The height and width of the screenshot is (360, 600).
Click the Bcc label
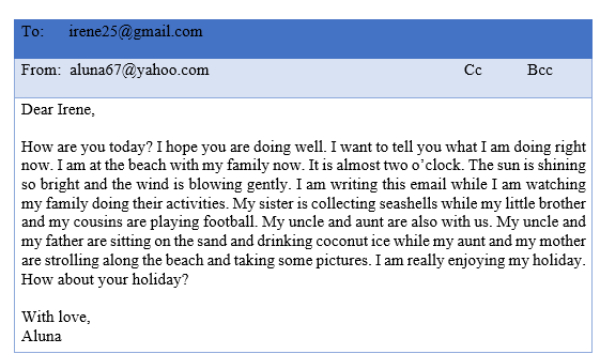pyautogui.click(x=540, y=70)
